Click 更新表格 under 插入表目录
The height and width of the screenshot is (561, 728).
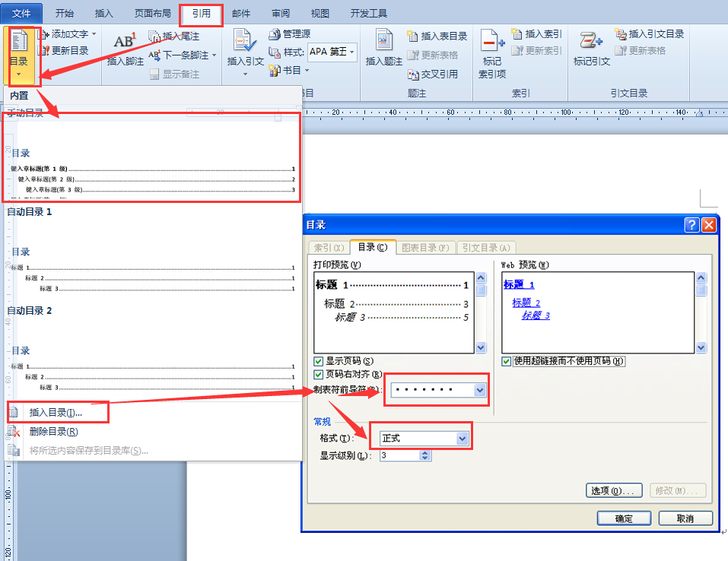coord(433,55)
